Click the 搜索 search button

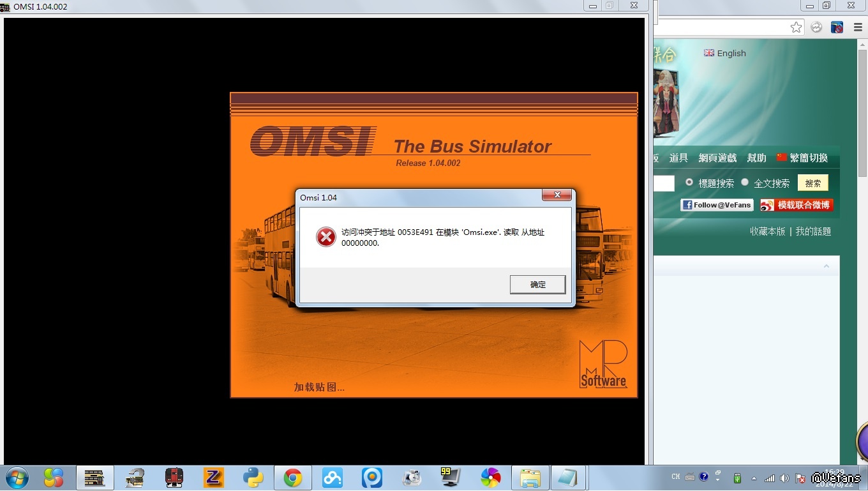[813, 183]
